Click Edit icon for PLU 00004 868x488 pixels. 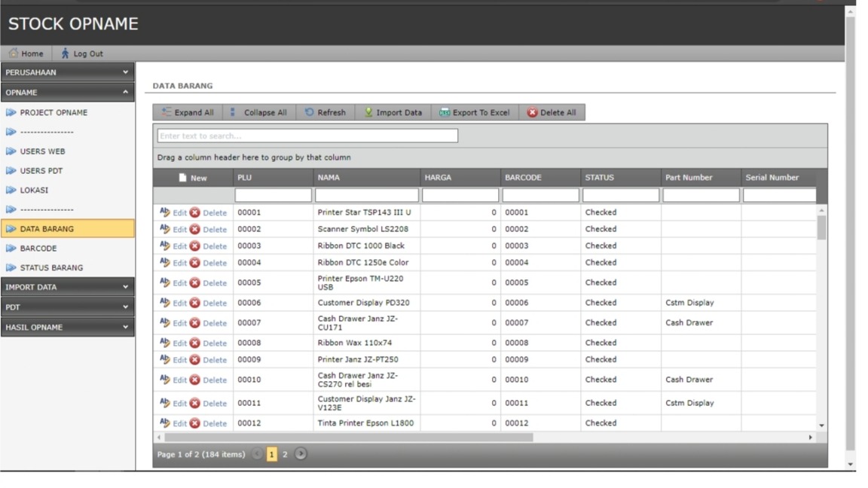pos(164,262)
